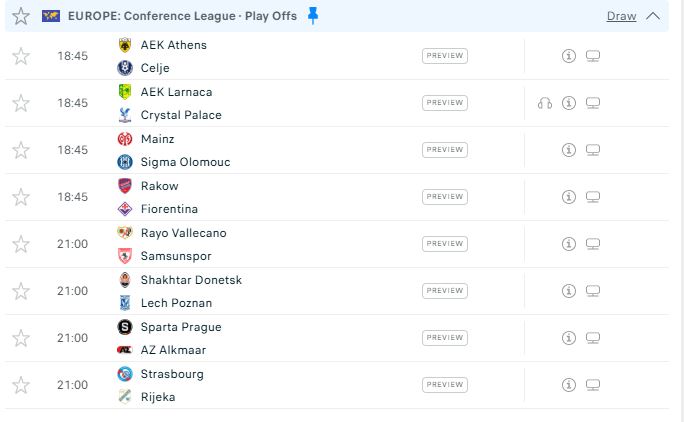This screenshot has width=684, height=422.
Task: Click TV monitor icon for Mainz match
Action: pyautogui.click(x=593, y=150)
